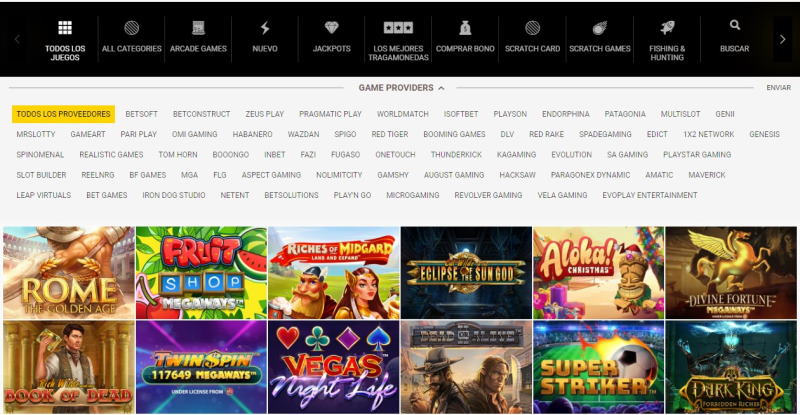
Task: Open the Nuevo lightning bolt category
Action: pos(265,28)
